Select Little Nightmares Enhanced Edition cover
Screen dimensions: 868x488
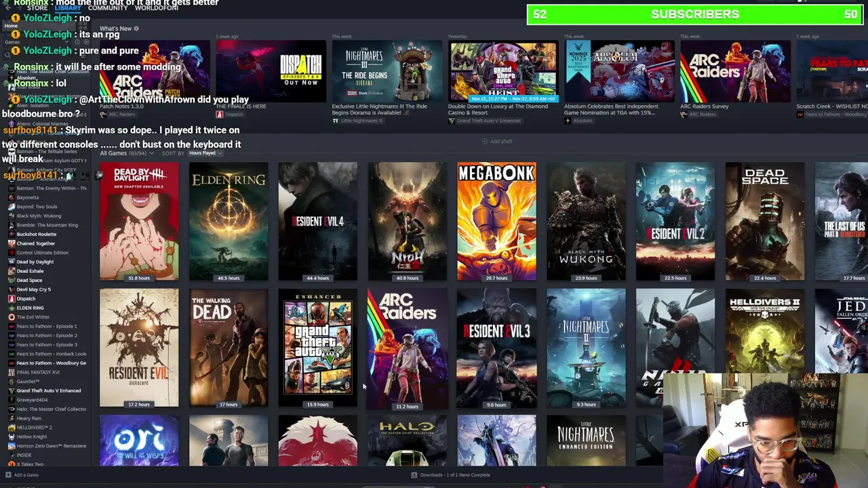[x=586, y=441]
